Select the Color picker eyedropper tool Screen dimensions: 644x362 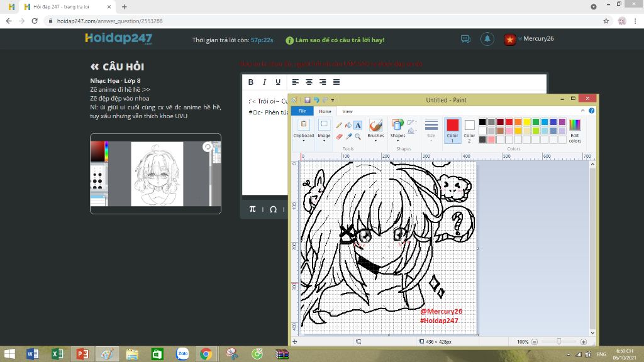coord(348,136)
